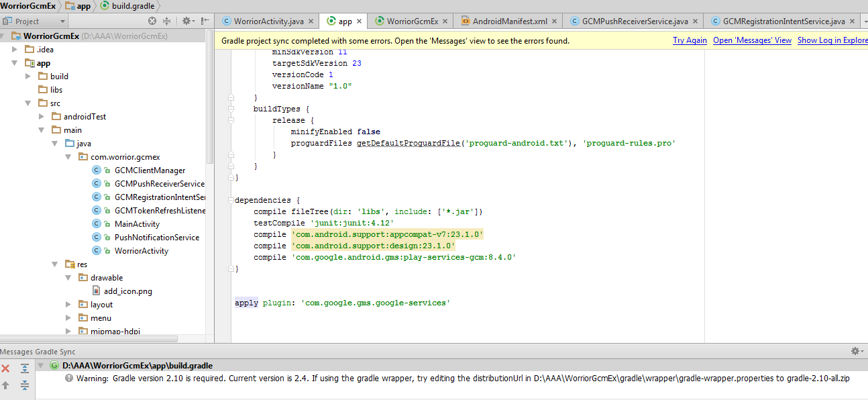Click the Project tree horizontal scrollbar

89,339
